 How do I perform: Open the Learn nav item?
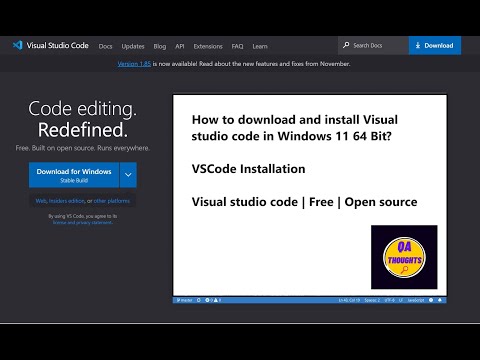coord(260,46)
